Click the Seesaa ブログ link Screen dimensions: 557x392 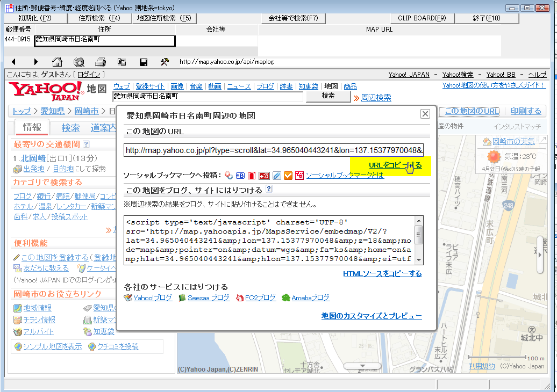(x=209, y=298)
